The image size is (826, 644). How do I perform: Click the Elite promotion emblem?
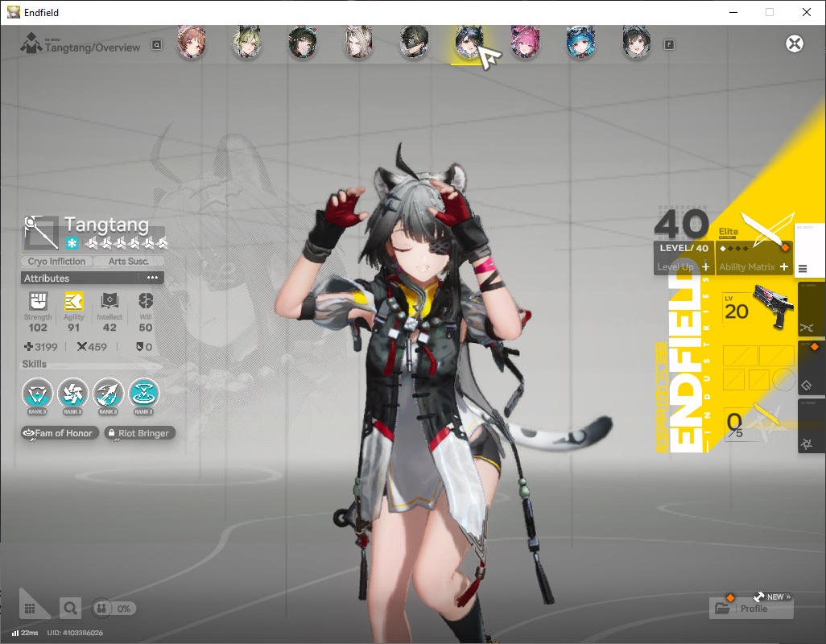click(x=766, y=229)
